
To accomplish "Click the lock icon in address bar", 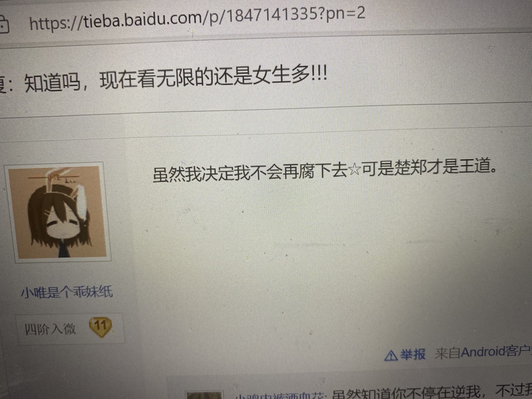I will [3, 25].
